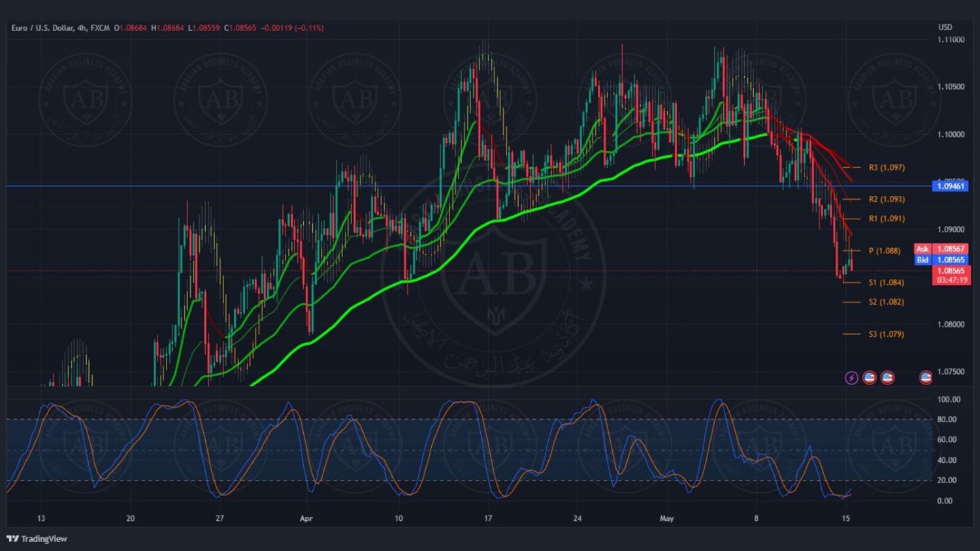Screen dimensions: 980x551
Task: Click date 15 on the time axis
Action: click(846, 518)
